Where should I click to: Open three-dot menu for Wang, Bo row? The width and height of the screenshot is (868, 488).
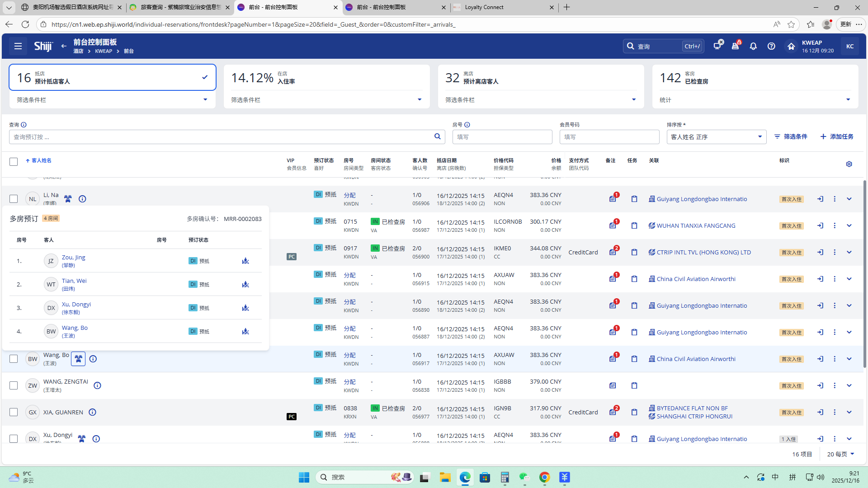[835, 359]
